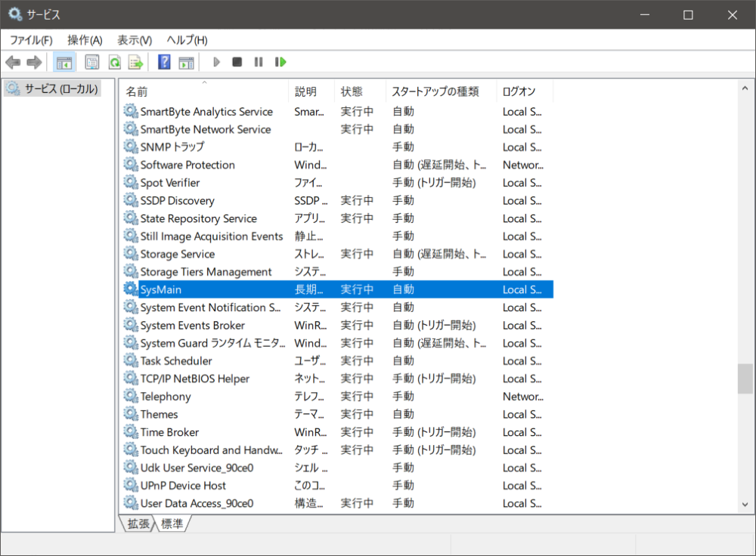The height and width of the screenshot is (556, 756).
Task: Stop the SysMain service with the square icon
Action: point(237,61)
